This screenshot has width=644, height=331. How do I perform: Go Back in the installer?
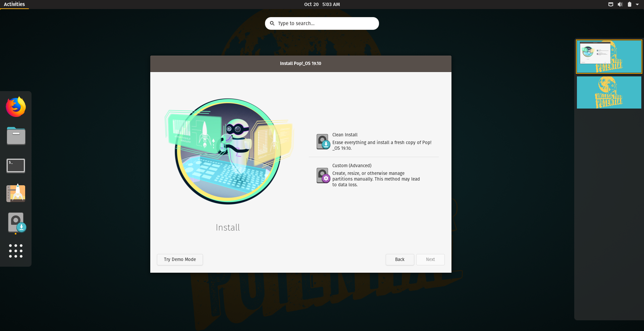[x=400, y=260]
